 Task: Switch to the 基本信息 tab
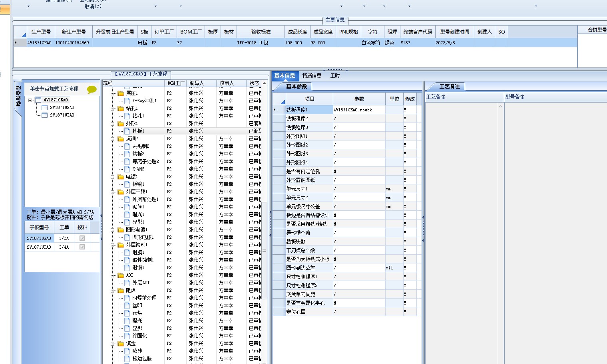pos(285,75)
